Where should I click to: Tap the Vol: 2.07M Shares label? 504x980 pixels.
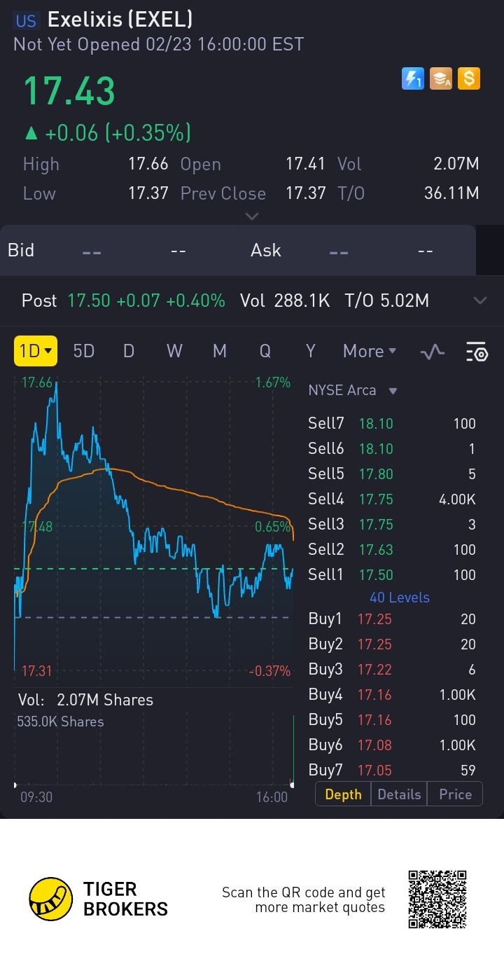point(85,700)
